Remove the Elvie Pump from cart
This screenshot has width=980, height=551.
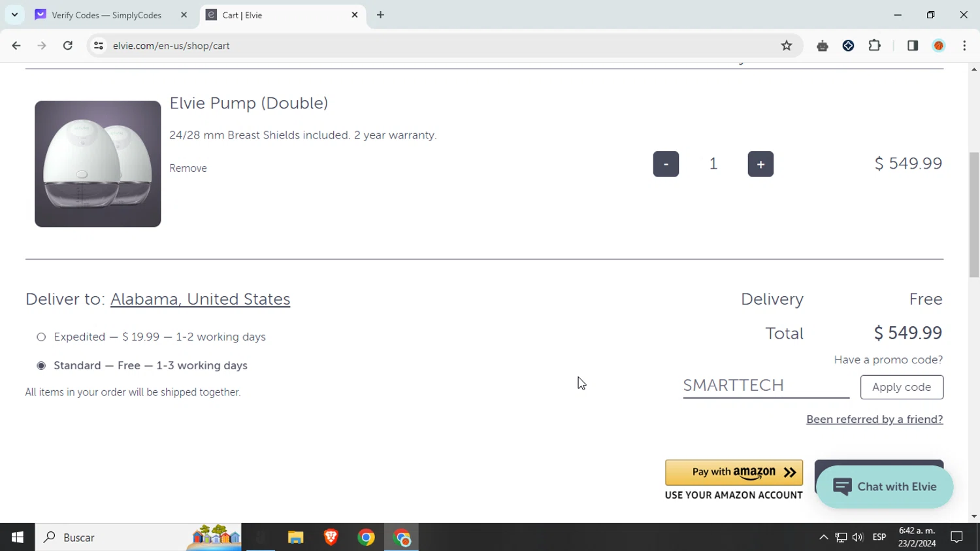tap(188, 168)
